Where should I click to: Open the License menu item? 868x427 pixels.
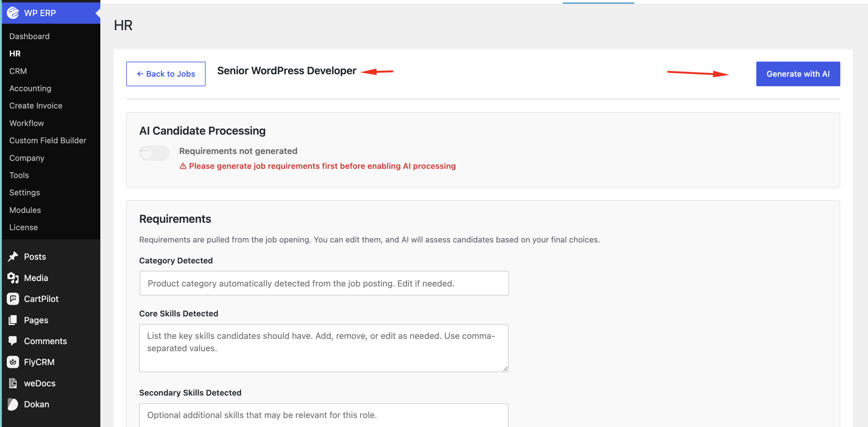[x=23, y=227]
